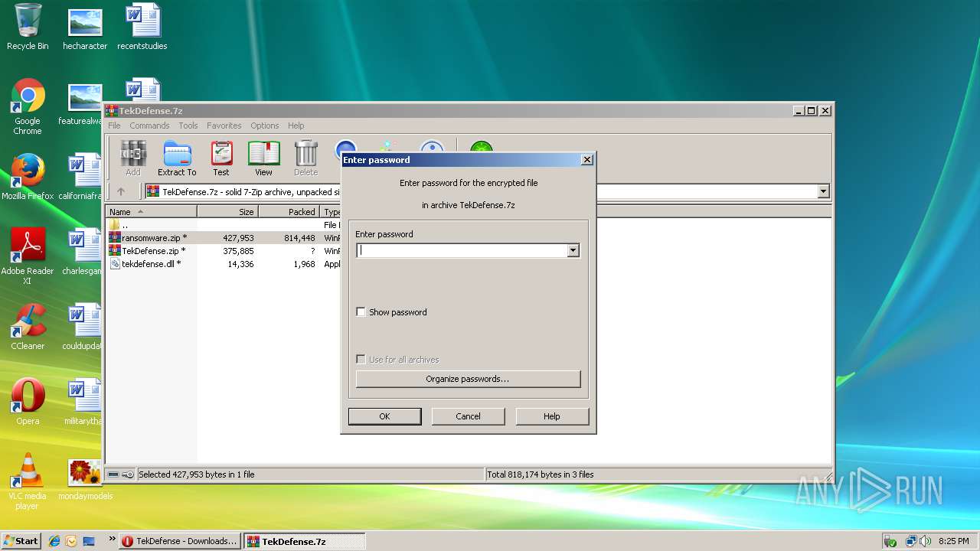
Task: Click Show Desktop quick launch icon
Action: click(89, 541)
